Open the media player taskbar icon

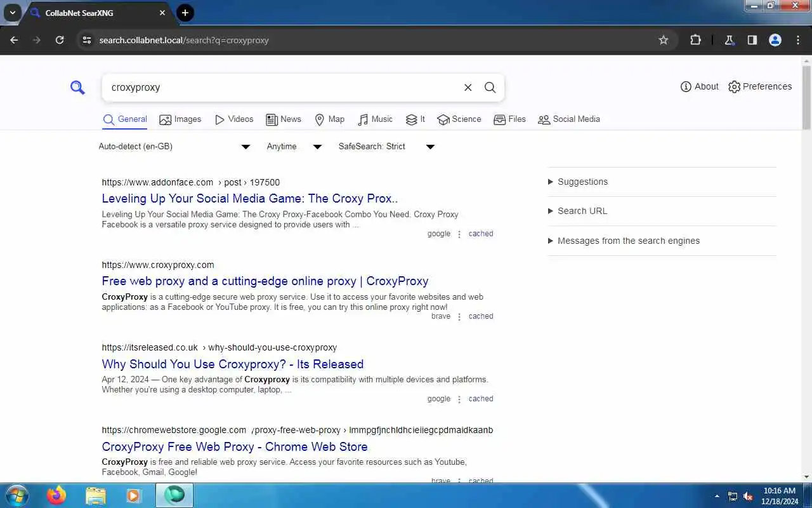tap(134, 495)
